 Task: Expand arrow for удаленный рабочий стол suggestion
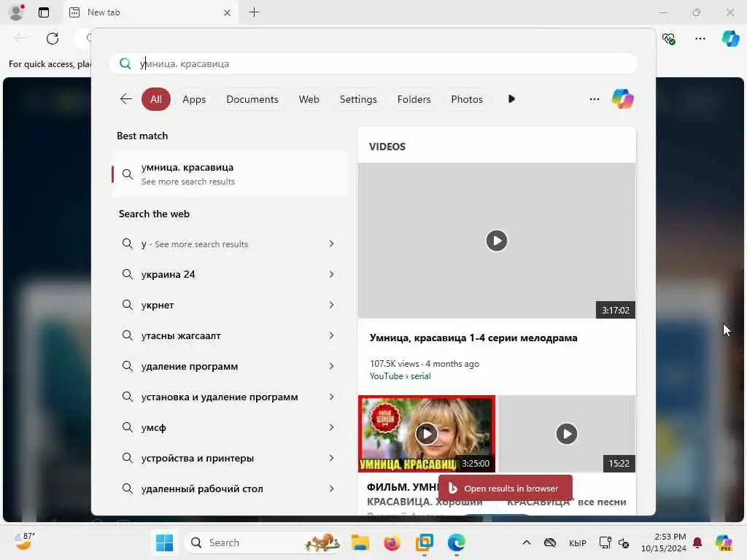click(331, 489)
